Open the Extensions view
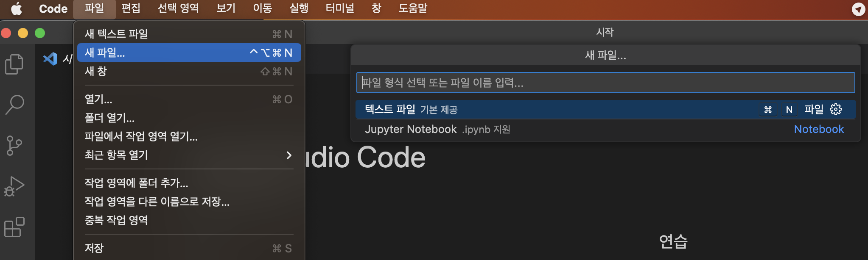The image size is (868, 260). coord(14,227)
